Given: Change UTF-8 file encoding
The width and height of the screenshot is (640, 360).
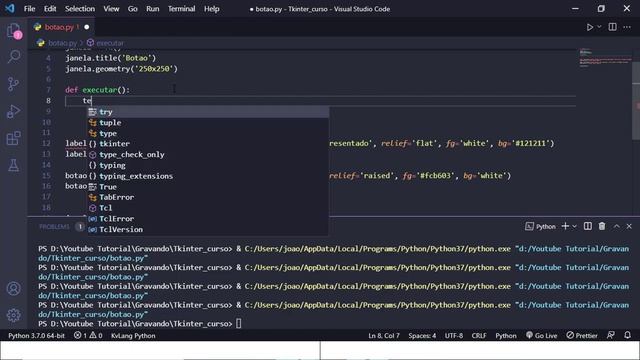Looking at the screenshot, I should point(454,336).
